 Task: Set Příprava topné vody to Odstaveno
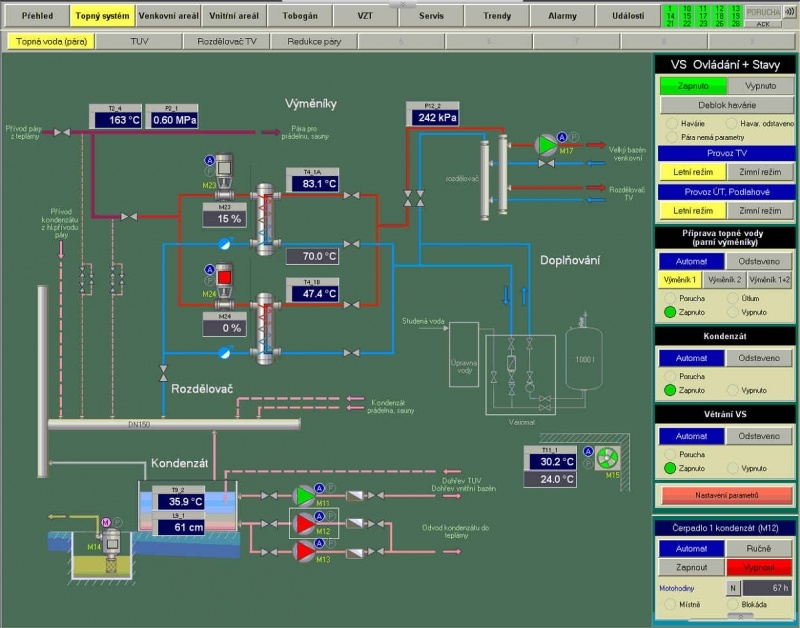[759, 261]
